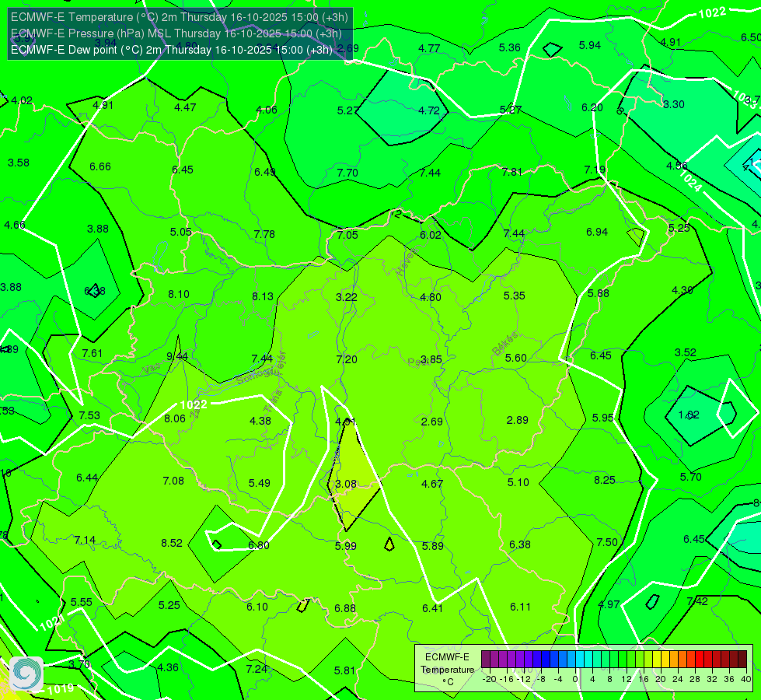Click the dew point value 7.08
Screen dimensions: 761x700
pos(173,481)
